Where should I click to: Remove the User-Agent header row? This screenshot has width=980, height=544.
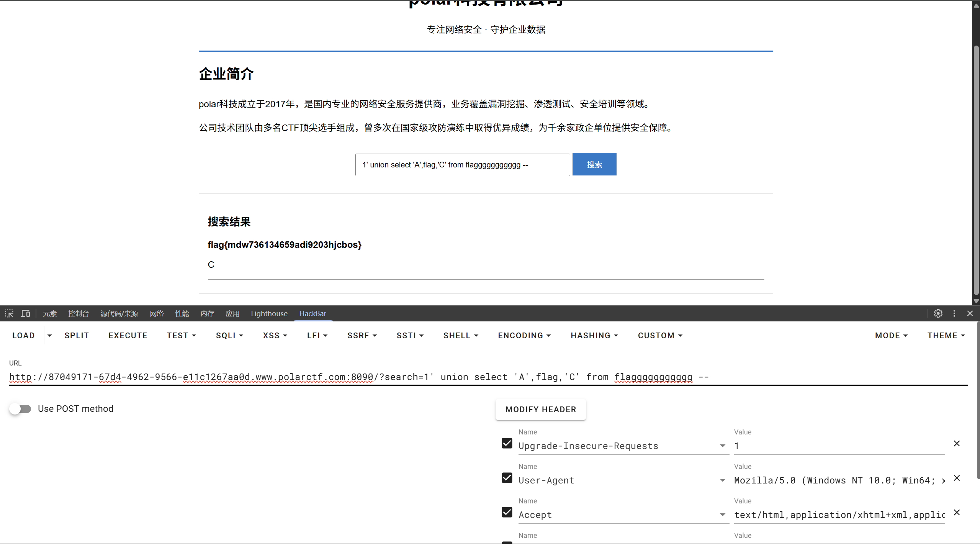[x=957, y=478]
